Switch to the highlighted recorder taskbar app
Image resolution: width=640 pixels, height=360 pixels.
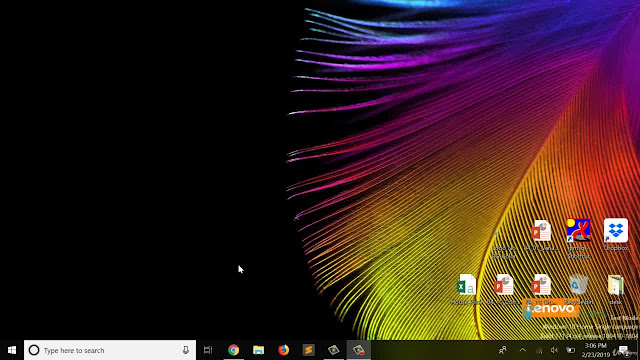(359, 350)
